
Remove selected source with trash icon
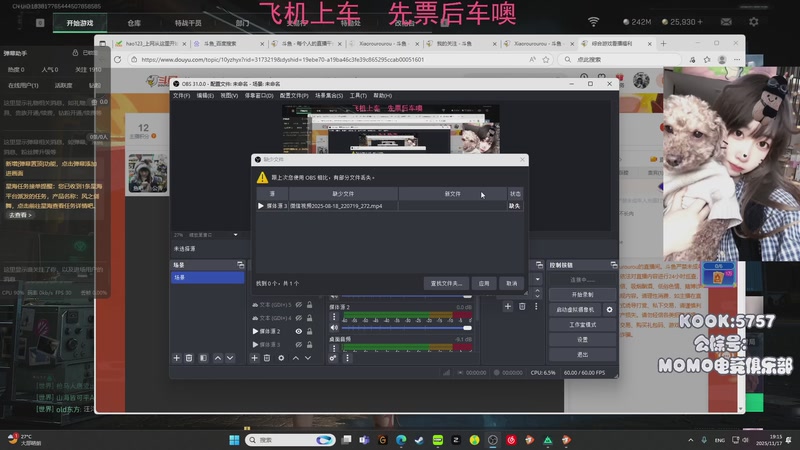pyautogui.click(x=267, y=358)
